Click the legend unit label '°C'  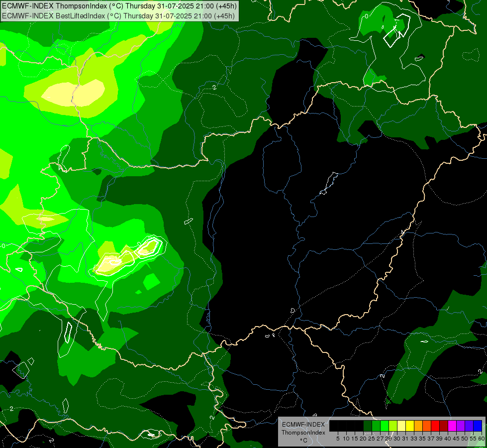304,440
